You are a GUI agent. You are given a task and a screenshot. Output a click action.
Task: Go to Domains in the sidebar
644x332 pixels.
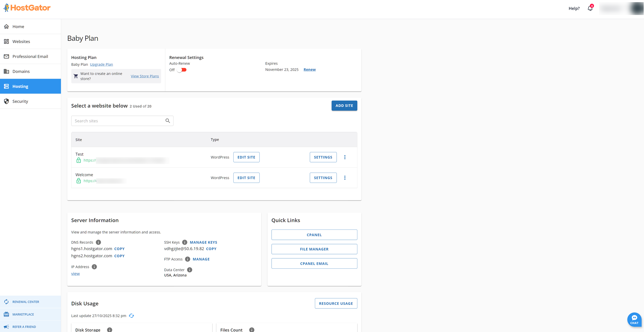tap(21, 71)
